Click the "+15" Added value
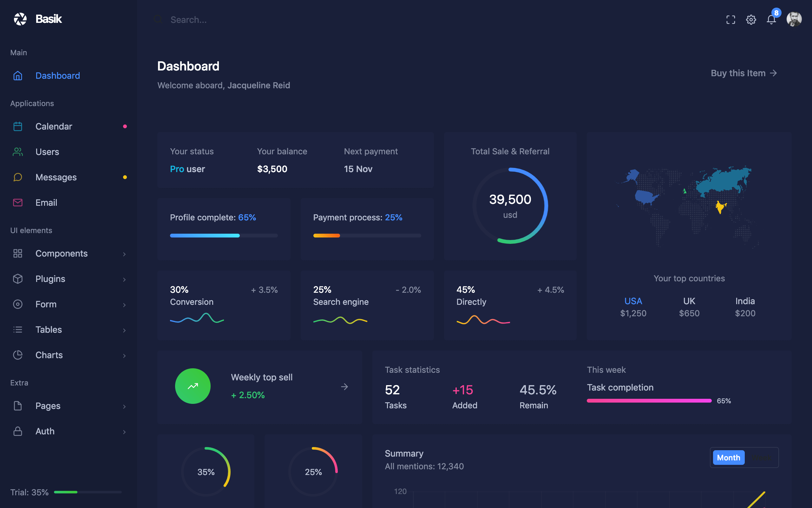The height and width of the screenshot is (508, 812). pyautogui.click(x=462, y=390)
